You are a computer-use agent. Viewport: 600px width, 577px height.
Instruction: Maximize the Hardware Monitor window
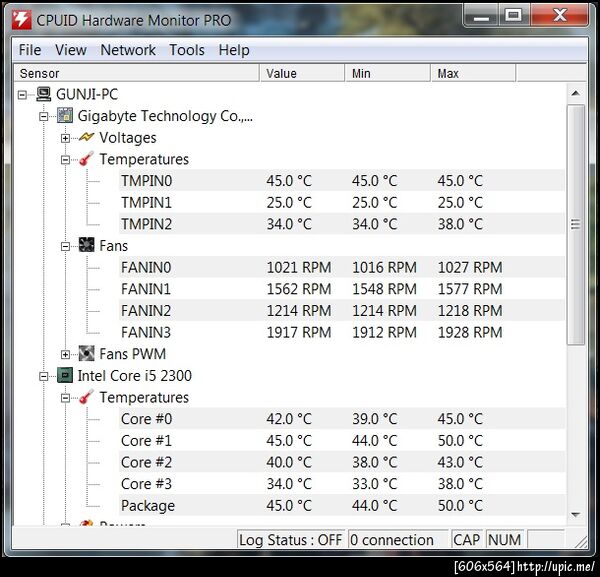coord(514,16)
